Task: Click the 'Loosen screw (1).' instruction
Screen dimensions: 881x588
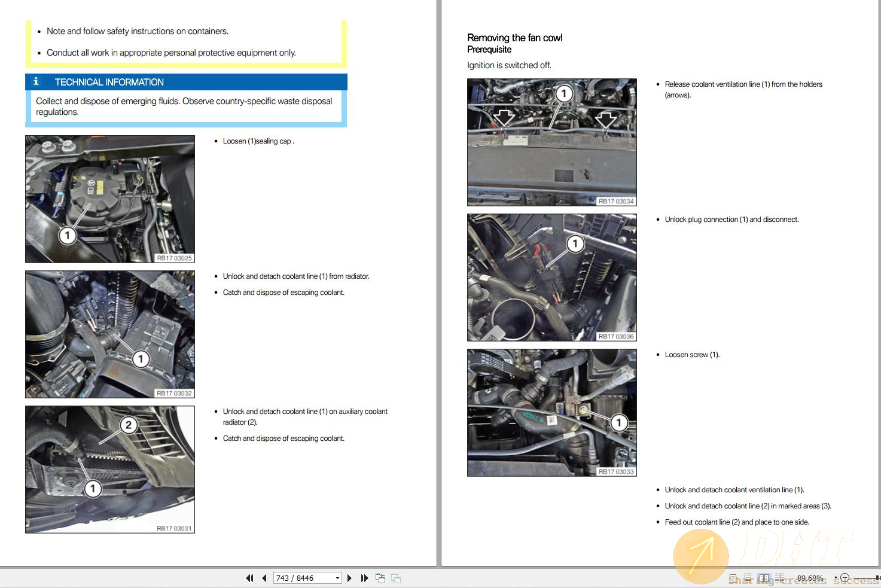Action: [x=692, y=355]
